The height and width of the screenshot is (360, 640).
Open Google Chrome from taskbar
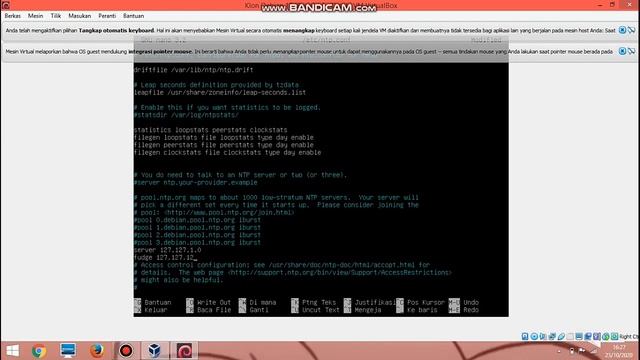click(x=39, y=351)
